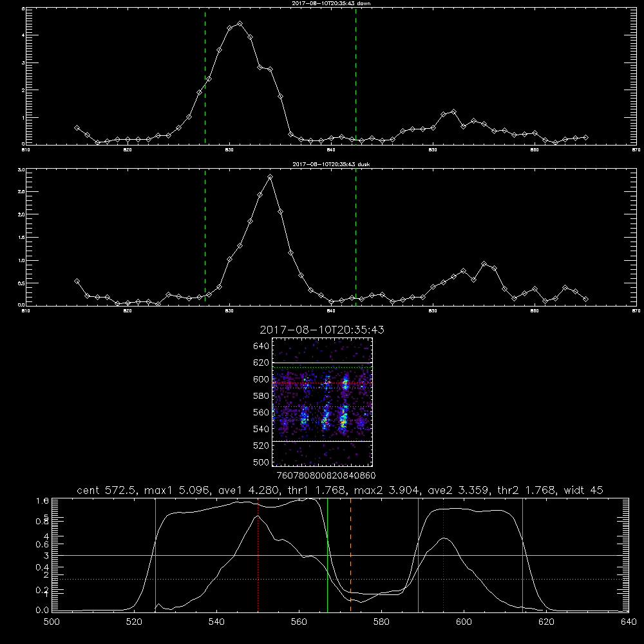Click the '0.0' y-axis label of bottom plot

(43, 611)
